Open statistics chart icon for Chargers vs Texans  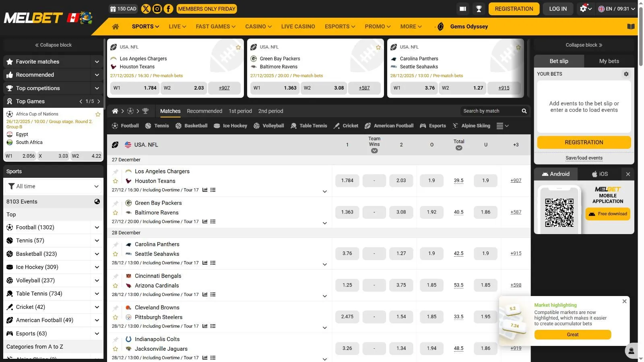tap(205, 190)
